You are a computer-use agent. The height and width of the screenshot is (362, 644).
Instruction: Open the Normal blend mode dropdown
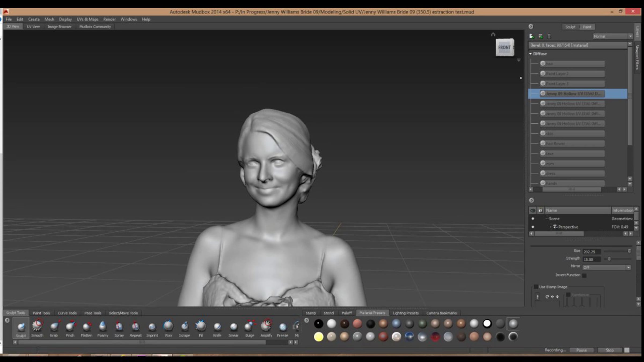tap(612, 36)
